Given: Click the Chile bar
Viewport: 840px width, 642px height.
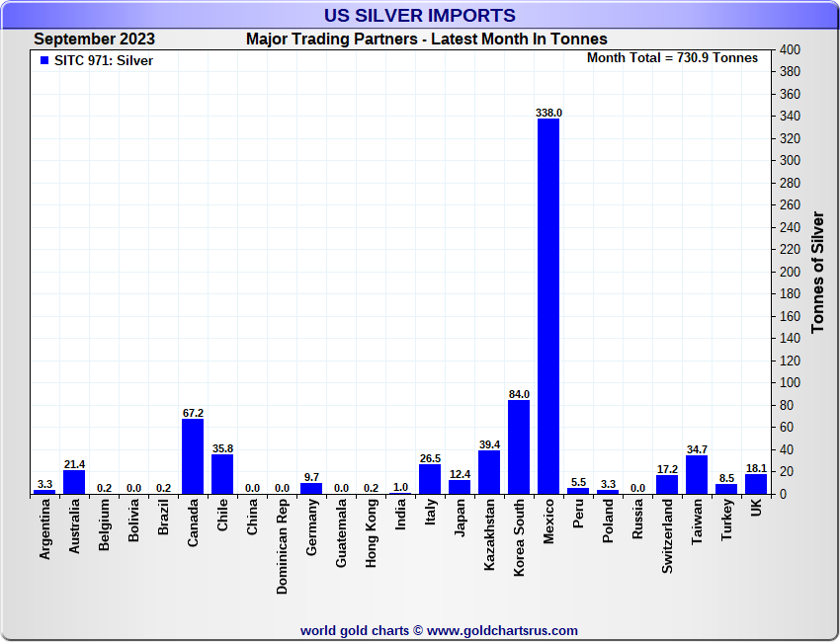Looking at the screenshot, I should coord(222,474).
